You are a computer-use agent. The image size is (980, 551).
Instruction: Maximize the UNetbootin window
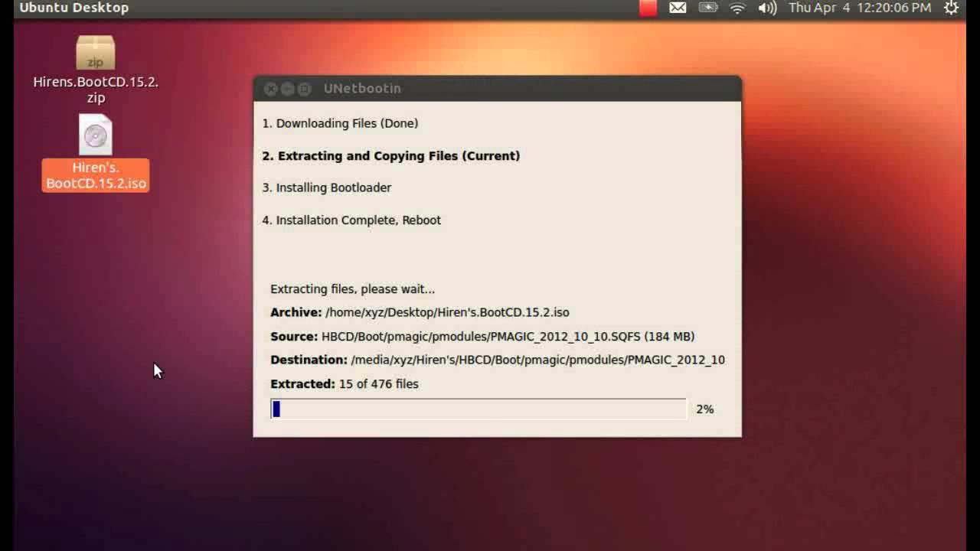click(x=304, y=89)
